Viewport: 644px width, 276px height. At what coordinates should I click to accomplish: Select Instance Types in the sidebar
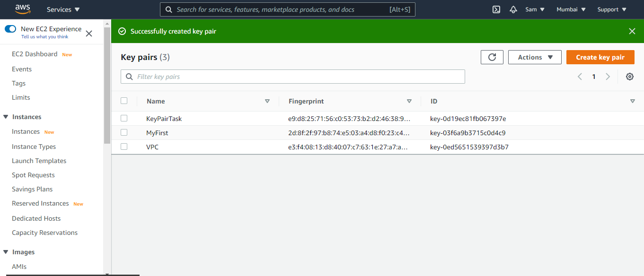[34, 146]
